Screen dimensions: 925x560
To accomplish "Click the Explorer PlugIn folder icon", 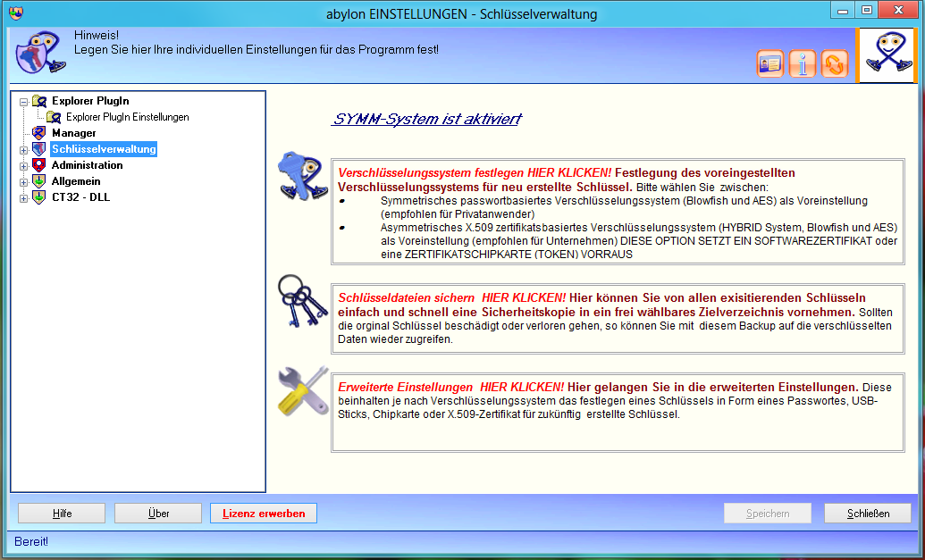I will (39, 101).
